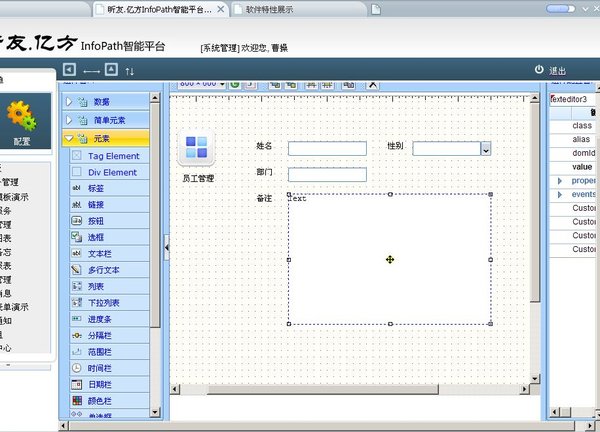This screenshot has width=600, height=432.
Task: Select the 时间栏 time element
Action: point(109,368)
